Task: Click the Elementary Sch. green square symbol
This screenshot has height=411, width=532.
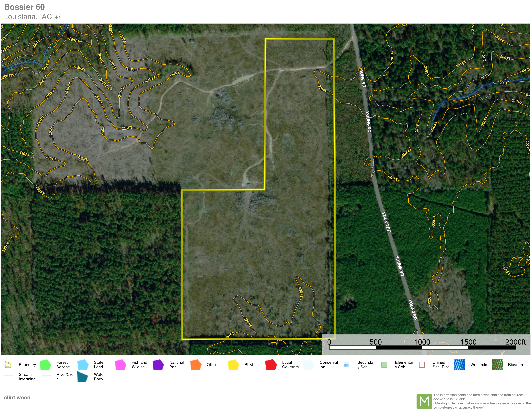Action: [x=384, y=364]
